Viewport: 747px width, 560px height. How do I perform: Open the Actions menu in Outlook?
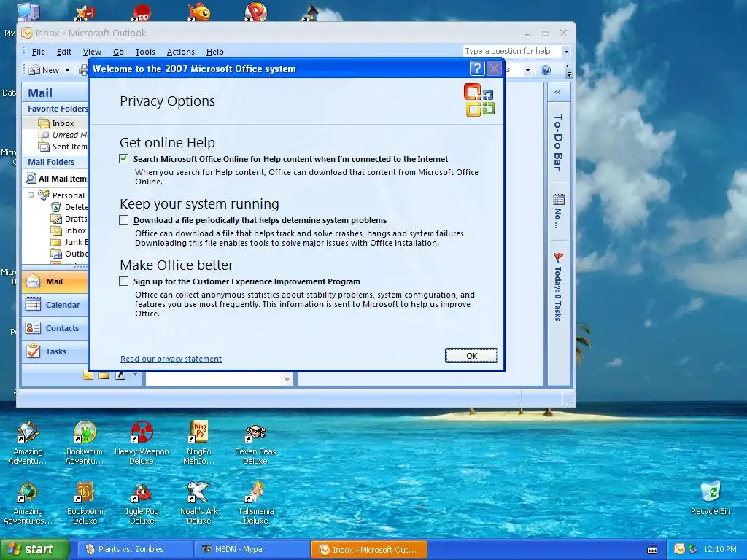click(181, 52)
